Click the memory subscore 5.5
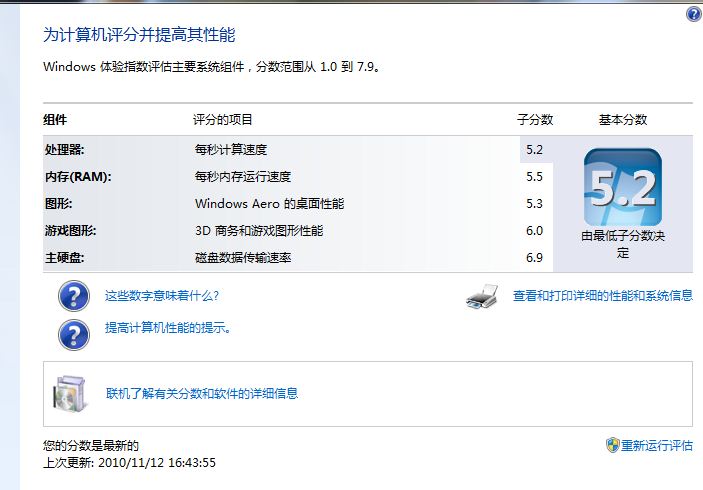703x490 pixels. click(534, 177)
